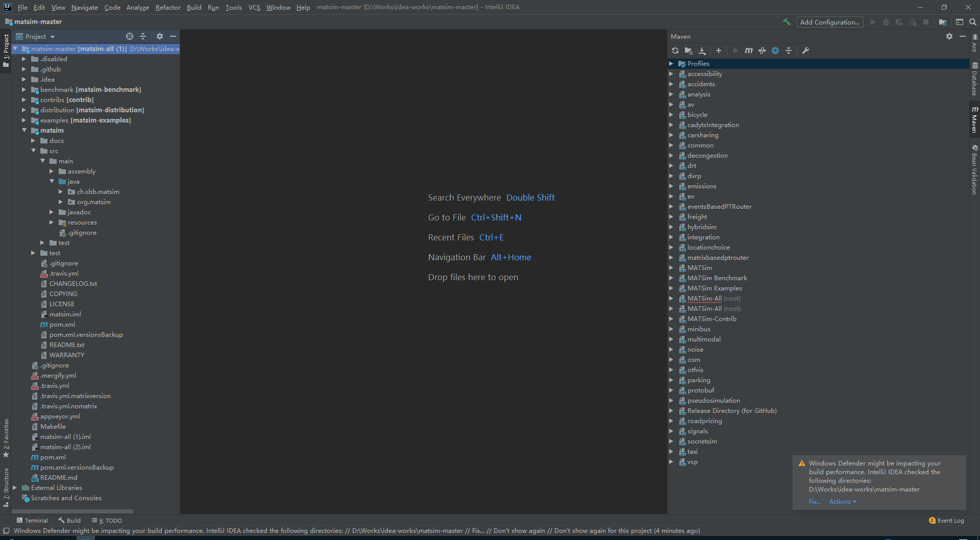This screenshot has height=540, width=980.
Task: Add a Maven project with the plus icon
Action: [x=718, y=51]
